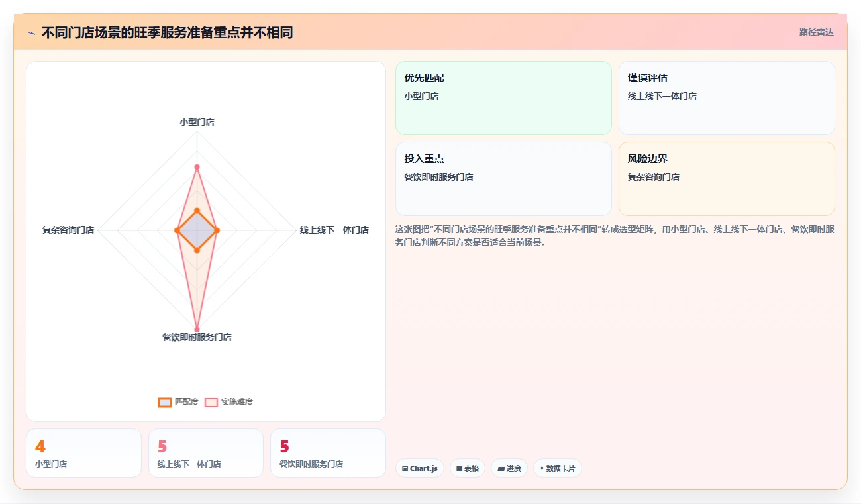The image size is (861, 504).
Task: Click the red 5 餐饮即时服务门店 stat card
Action: [x=328, y=453]
